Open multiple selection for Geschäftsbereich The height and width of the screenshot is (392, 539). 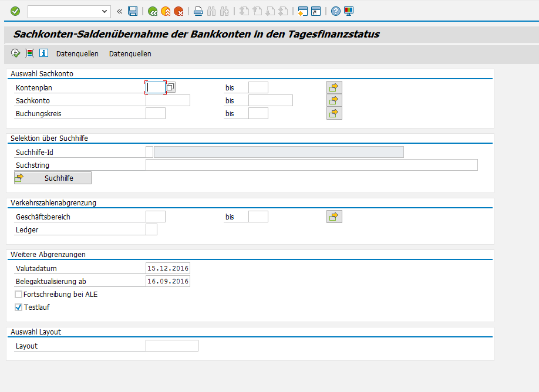point(334,217)
